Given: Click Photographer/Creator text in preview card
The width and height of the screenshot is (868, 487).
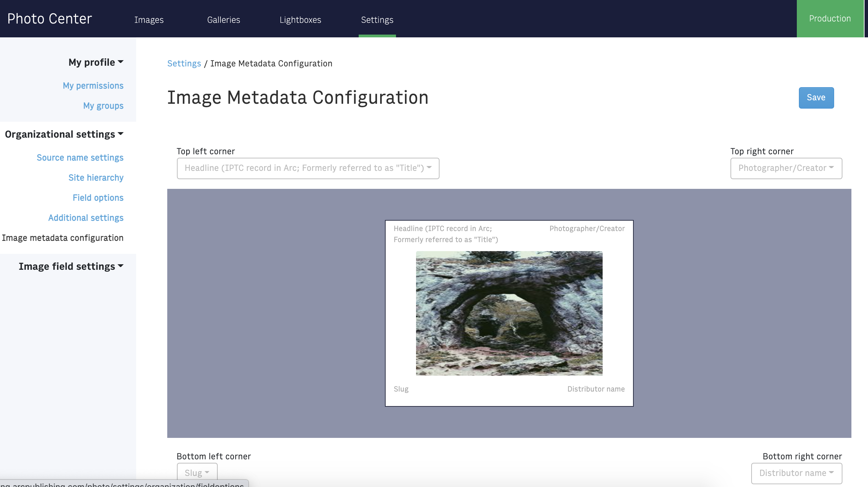Looking at the screenshot, I should click(x=587, y=228).
